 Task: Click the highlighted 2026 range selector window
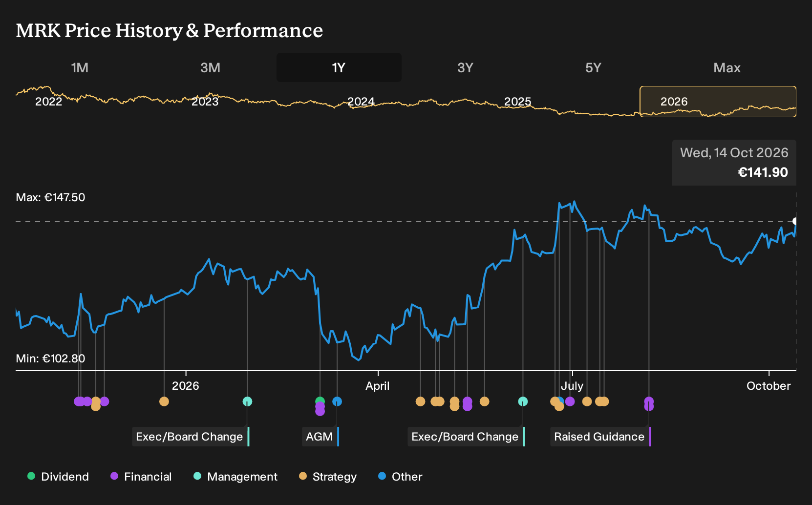718,102
